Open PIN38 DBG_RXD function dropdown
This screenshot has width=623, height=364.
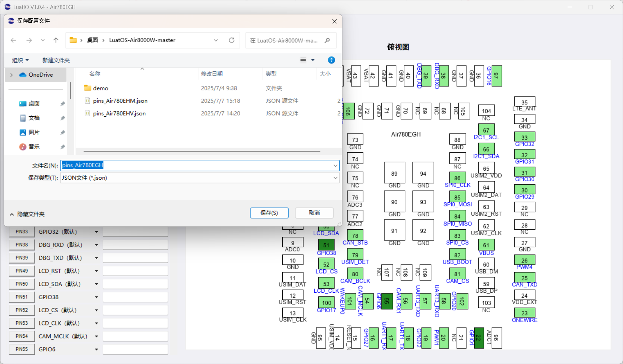(x=97, y=245)
